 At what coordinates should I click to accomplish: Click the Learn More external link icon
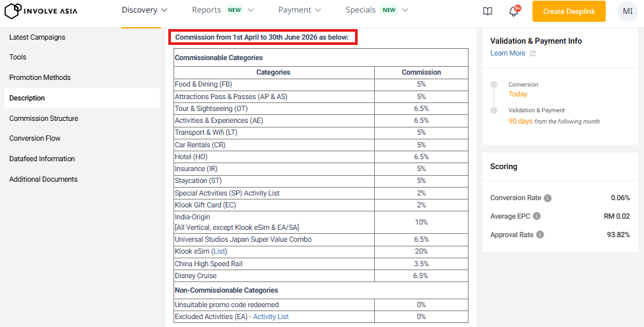[533, 54]
